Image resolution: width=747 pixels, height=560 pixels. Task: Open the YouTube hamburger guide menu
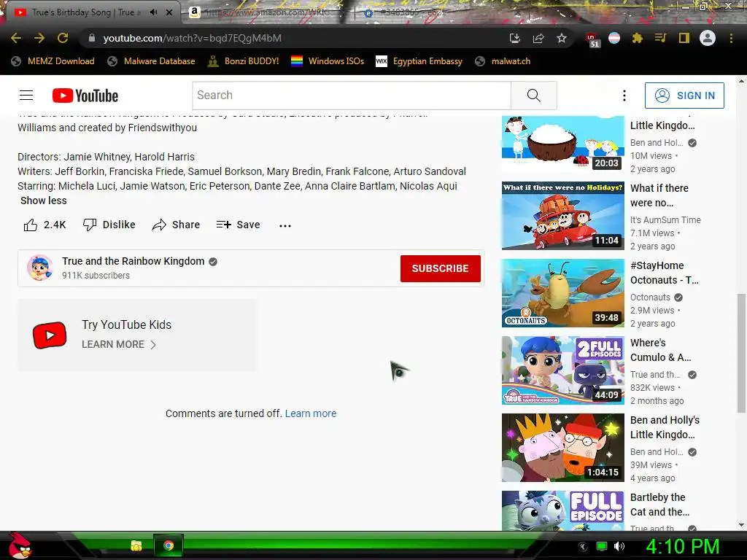click(x=26, y=96)
